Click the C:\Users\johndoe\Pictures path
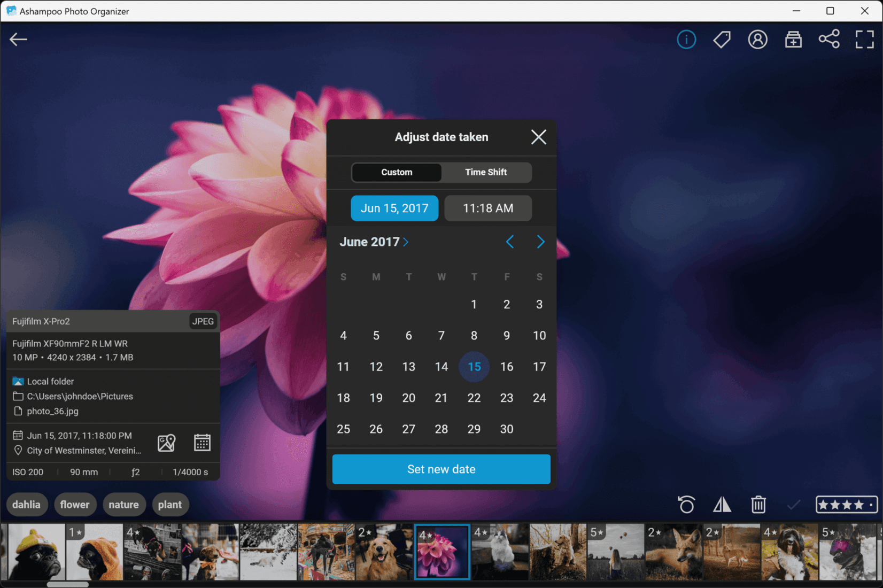 pos(80,396)
